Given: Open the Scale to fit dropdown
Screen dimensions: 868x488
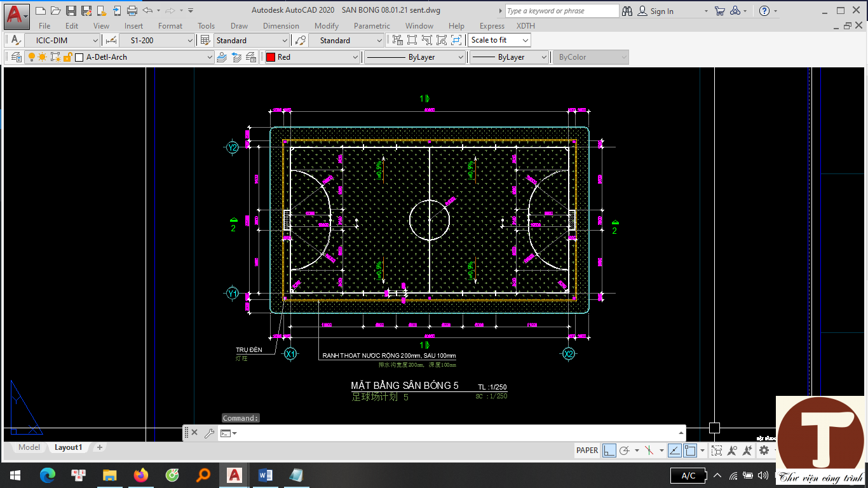Looking at the screenshot, I should [x=525, y=40].
